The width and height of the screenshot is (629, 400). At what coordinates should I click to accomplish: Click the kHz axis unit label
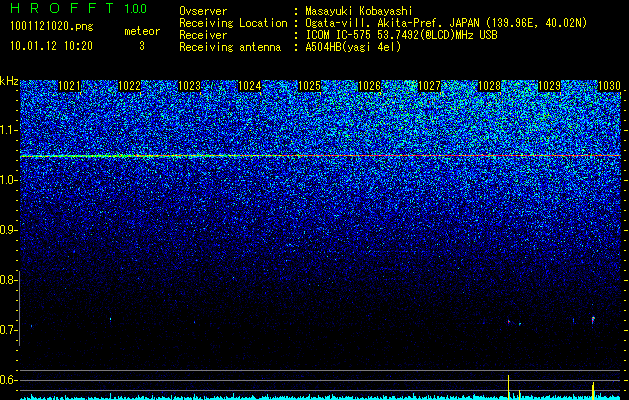point(9,81)
